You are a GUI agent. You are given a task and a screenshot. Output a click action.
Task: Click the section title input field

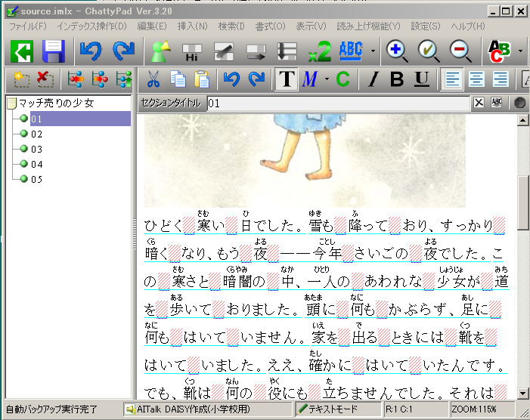click(339, 103)
